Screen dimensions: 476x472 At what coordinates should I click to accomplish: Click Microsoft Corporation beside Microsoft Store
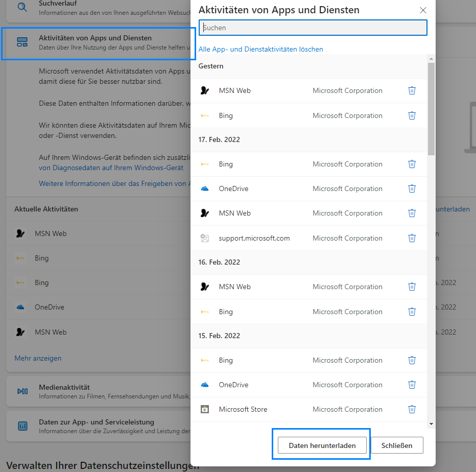point(347,409)
